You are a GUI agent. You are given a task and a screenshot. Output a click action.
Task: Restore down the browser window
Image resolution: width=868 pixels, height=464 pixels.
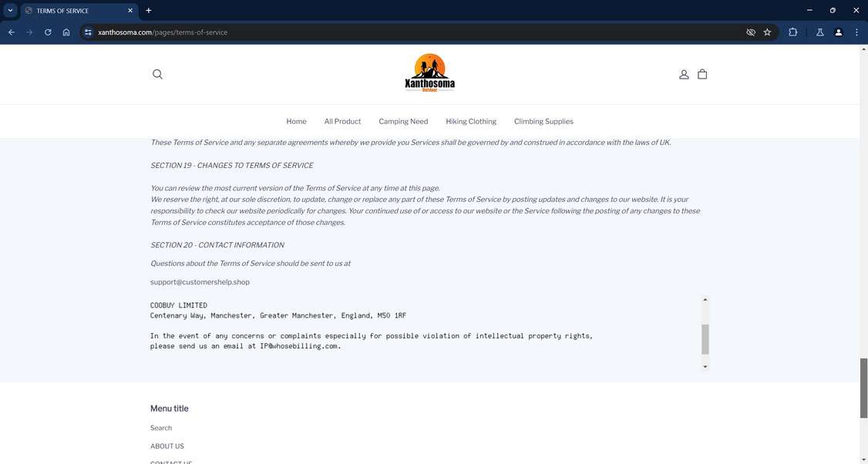click(833, 11)
